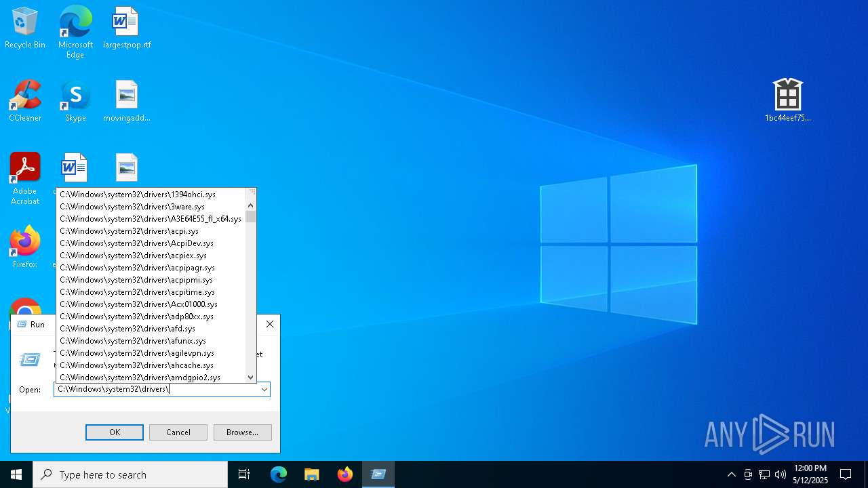This screenshot has height=488, width=868.
Task: Select agilevpn.sys suggestion
Action: pyautogui.click(x=151, y=353)
